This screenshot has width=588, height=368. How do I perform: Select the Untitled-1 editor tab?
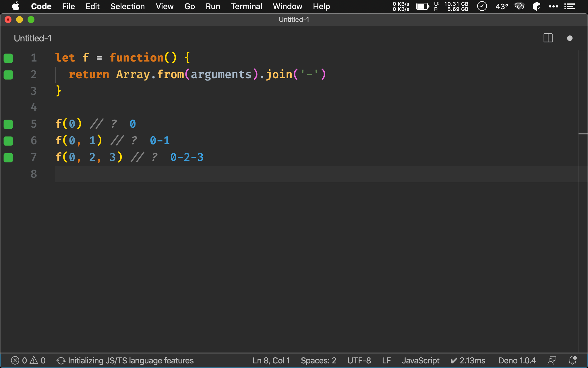(x=33, y=38)
